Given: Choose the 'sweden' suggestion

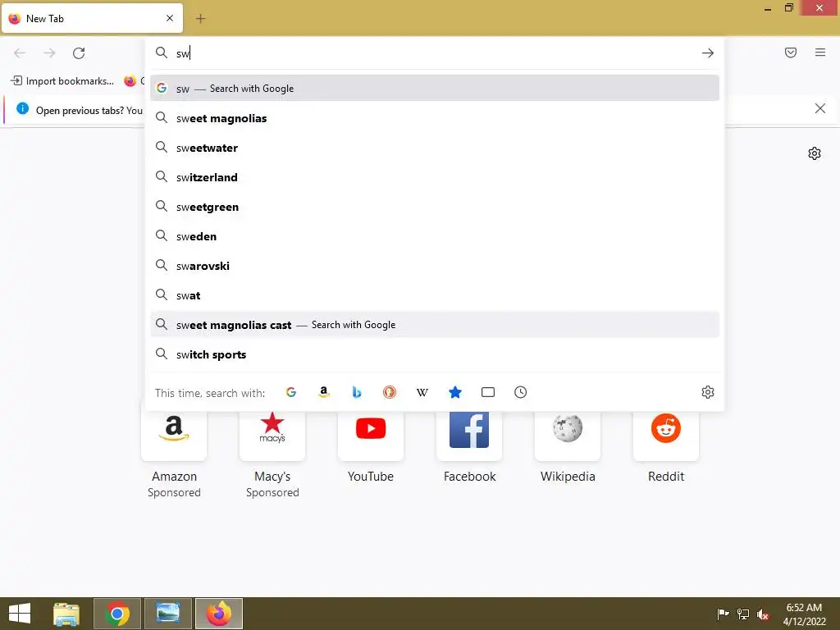Looking at the screenshot, I should (435, 236).
